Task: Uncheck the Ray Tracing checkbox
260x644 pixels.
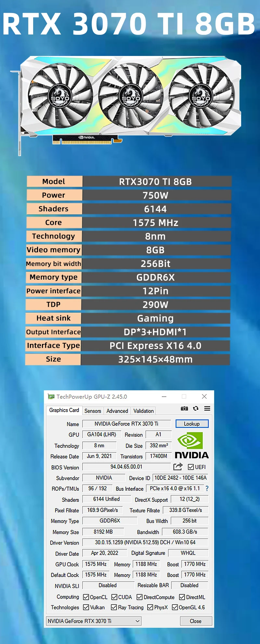Action: point(114,607)
